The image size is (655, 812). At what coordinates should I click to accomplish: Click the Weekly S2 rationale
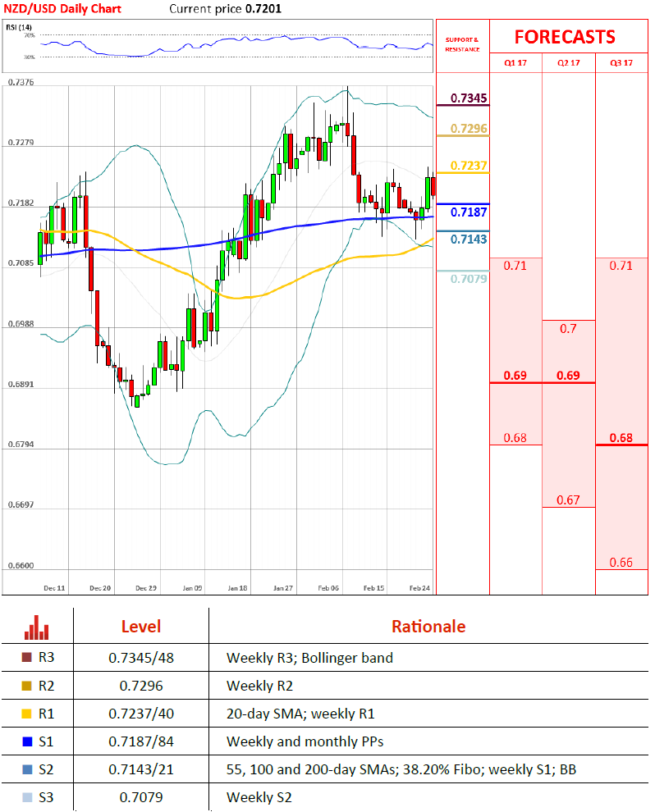[x=259, y=797]
